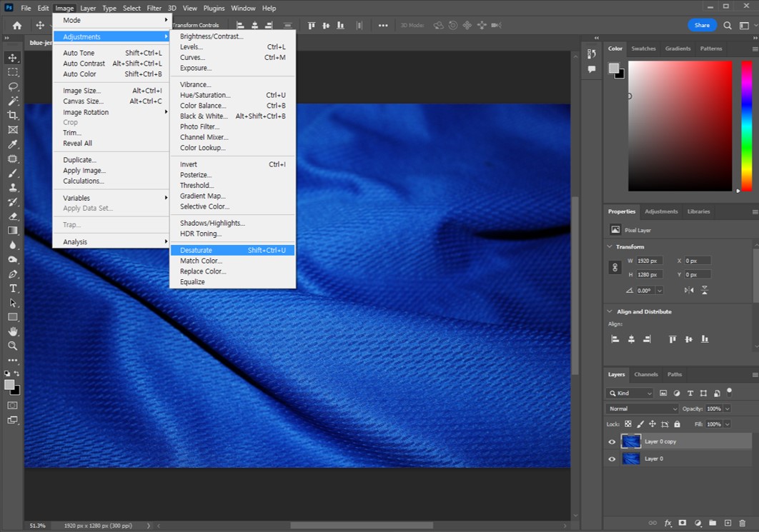This screenshot has width=759, height=532.
Task: Choose Desaturate from Adjustments submenu
Action: 232,250
